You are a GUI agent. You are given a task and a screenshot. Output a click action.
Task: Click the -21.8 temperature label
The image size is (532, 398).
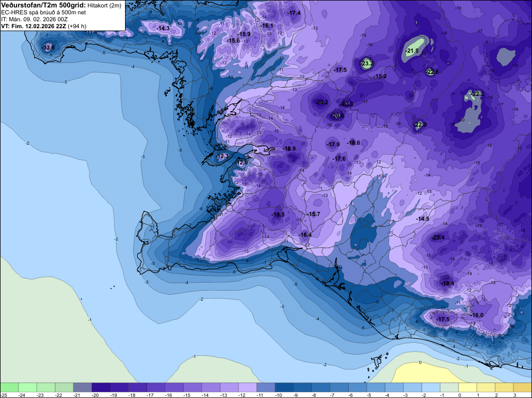(x=412, y=51)
